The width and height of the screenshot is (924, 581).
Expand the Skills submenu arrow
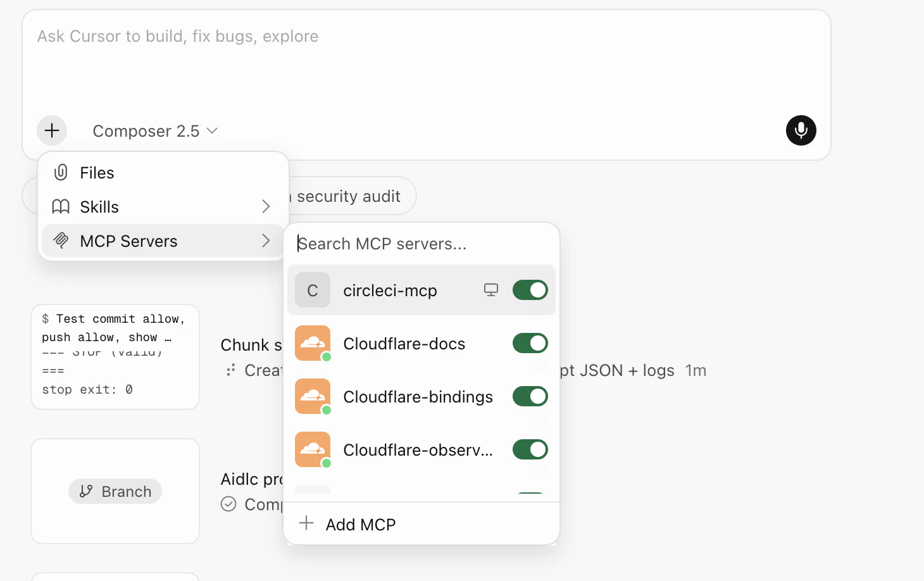click(266, 206)
